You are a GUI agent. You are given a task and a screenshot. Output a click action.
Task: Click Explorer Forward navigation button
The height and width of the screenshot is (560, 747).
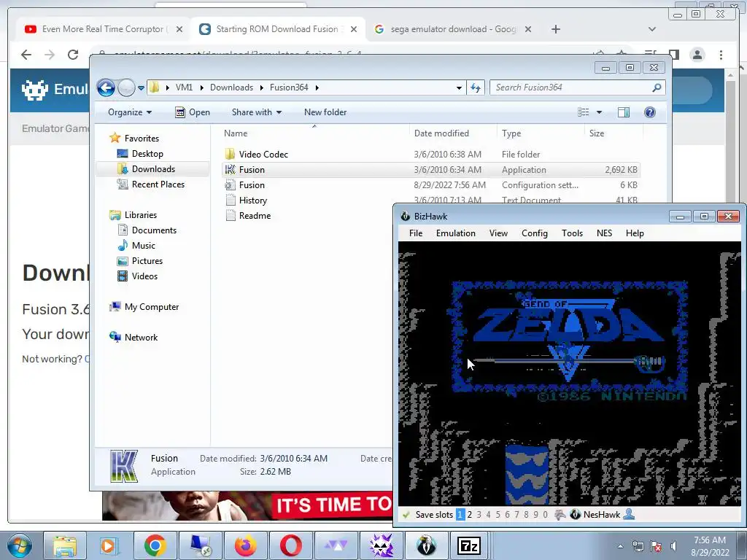[x=126, y=87]
